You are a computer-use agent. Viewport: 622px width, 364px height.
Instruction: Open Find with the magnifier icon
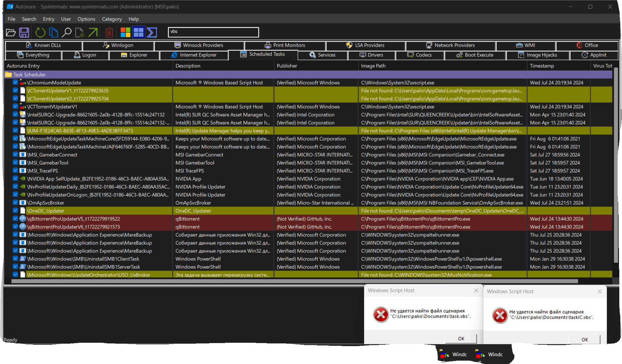tap(66, 32)
